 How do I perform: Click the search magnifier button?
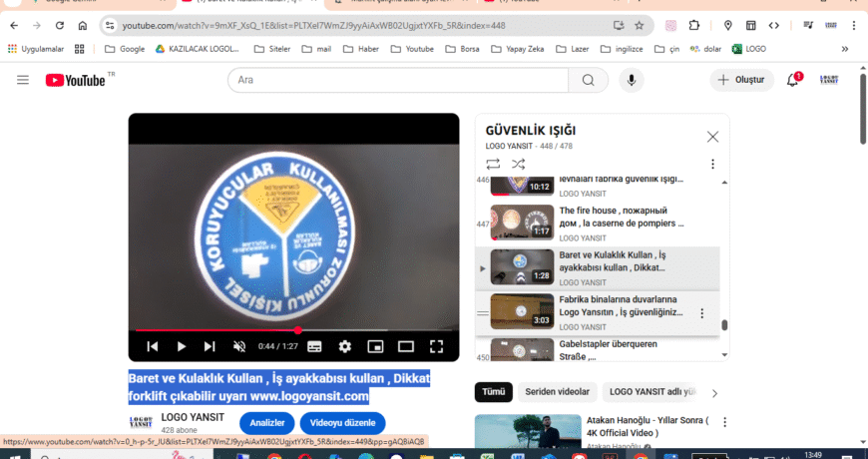tap(588, 80)
